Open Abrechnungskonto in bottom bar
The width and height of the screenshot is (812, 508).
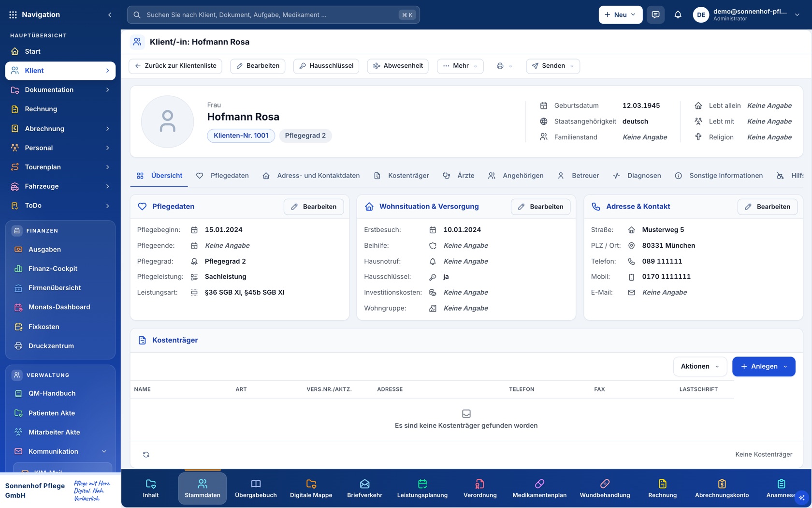722,489
